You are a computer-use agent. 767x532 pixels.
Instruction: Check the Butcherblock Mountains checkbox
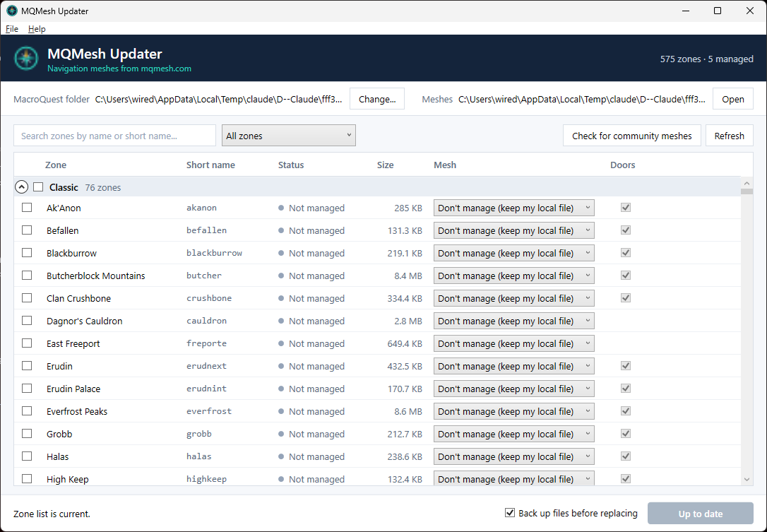click(27, 275)
